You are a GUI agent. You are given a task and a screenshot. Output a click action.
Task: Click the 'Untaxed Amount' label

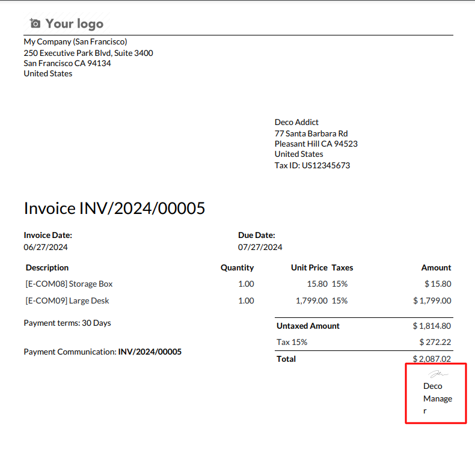[308, 326]
